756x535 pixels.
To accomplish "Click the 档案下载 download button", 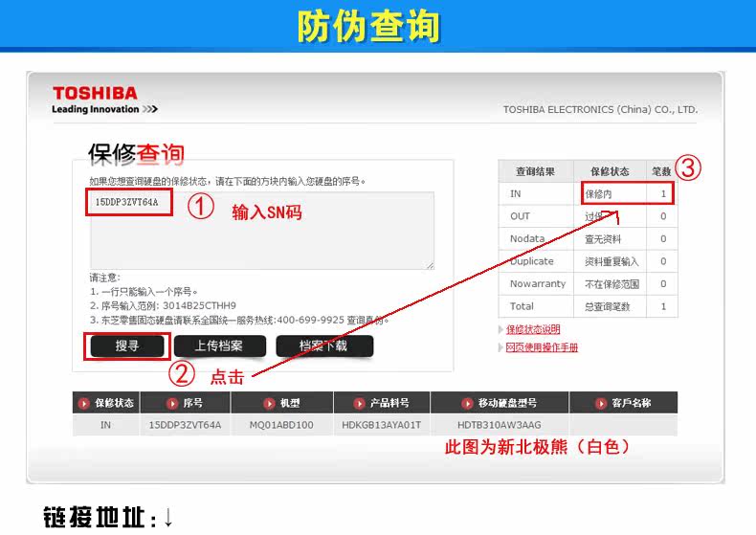I will [324, 346].
